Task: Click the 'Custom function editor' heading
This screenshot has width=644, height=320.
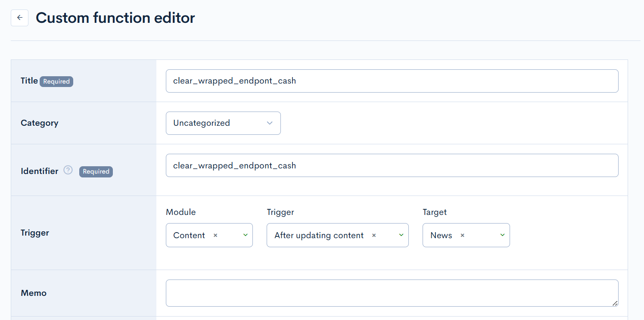Action: (115, 18)
